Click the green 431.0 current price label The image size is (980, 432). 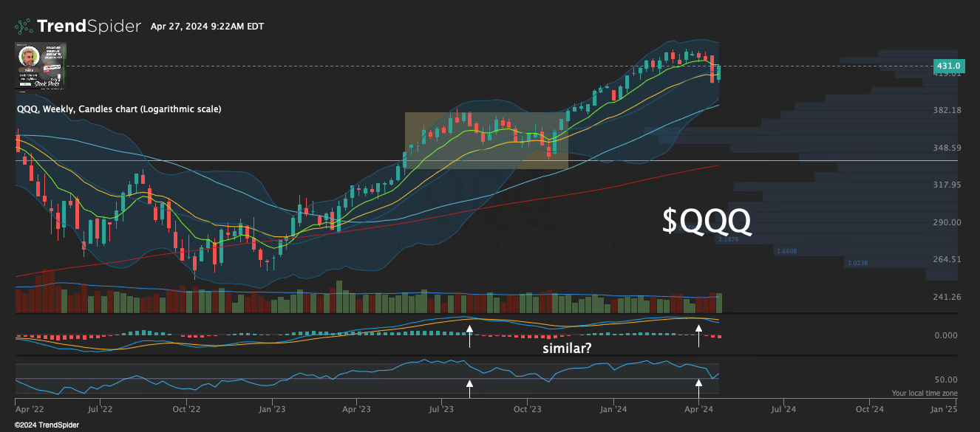pyautogui.click(x=948, y=66)
